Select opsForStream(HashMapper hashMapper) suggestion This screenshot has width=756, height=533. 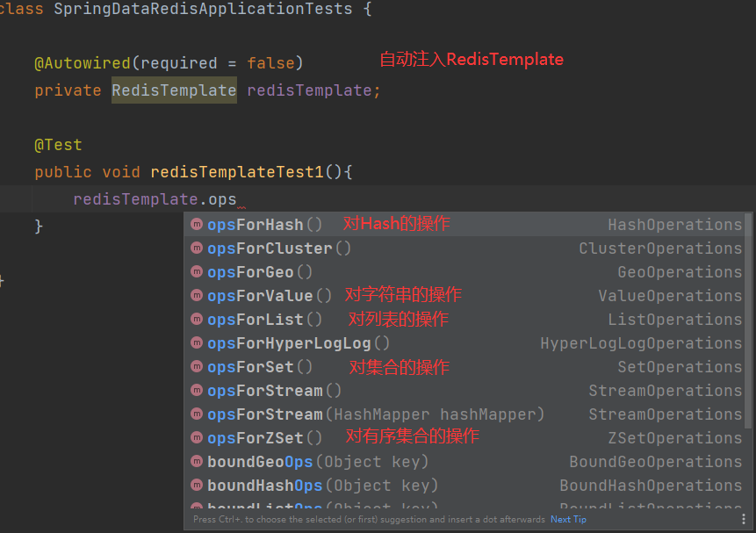pos(464,414)
